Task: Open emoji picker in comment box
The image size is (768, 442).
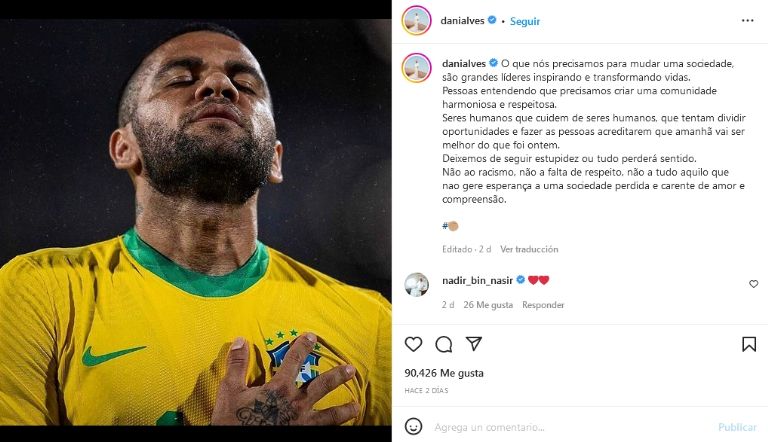Action: pyautogui.click(x=413, y=426)
